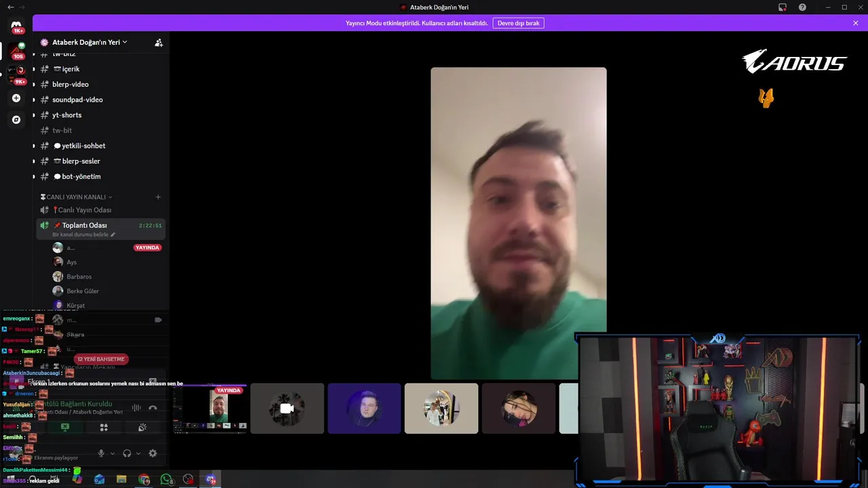
Task: Open Discover servers compass icon
Action: point(16,120)
